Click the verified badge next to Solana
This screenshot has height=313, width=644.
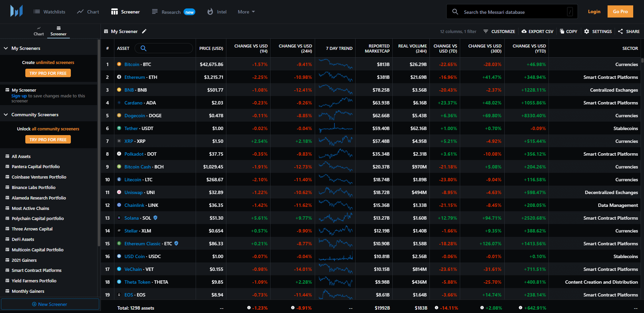156,218
